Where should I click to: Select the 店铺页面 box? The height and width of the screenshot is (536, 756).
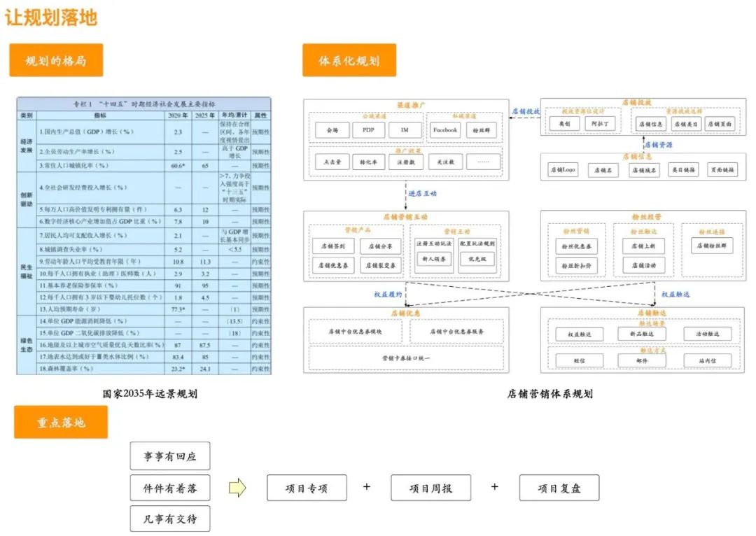tap(721, 124)
